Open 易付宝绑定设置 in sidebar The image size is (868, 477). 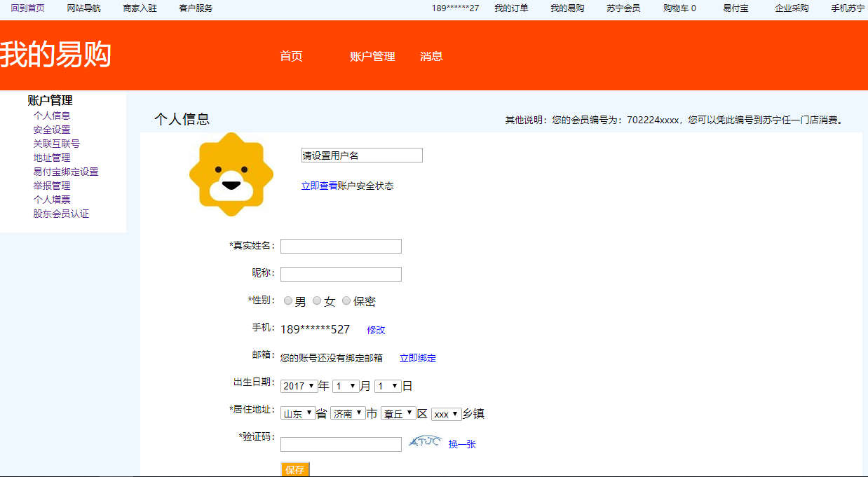pyautogui.click(x=66, y=172)
